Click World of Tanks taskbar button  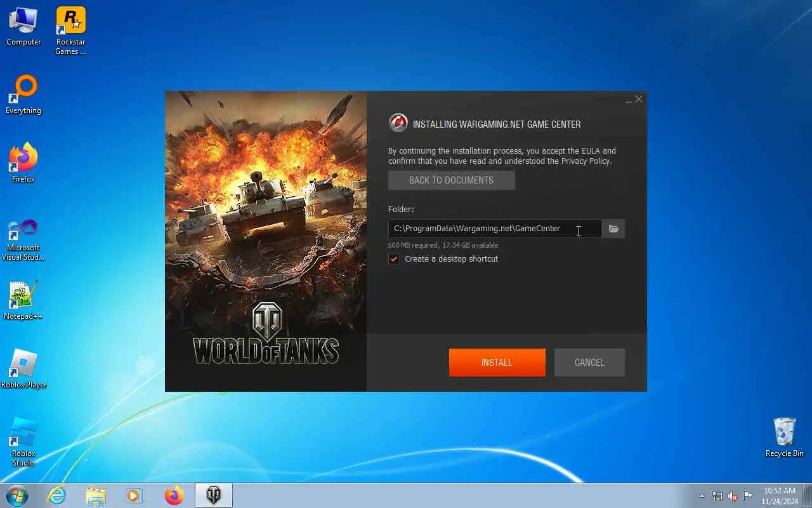(x=214, y=496)
